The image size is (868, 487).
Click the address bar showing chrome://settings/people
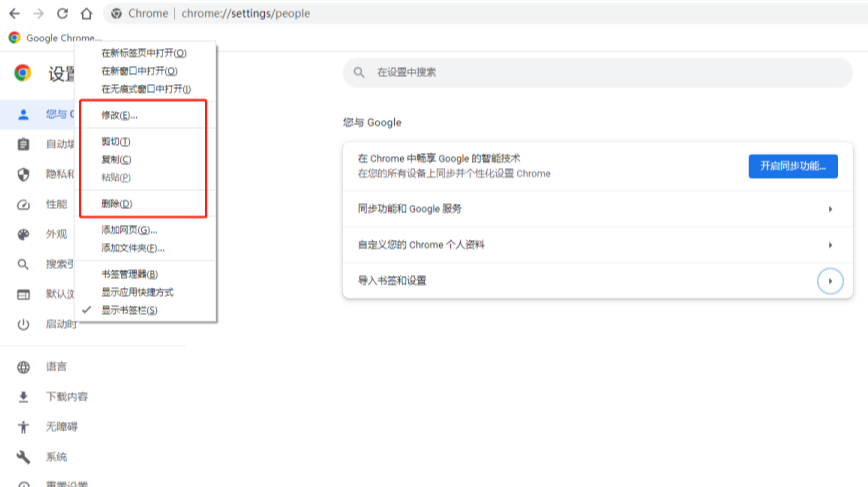tap(487, 13)
